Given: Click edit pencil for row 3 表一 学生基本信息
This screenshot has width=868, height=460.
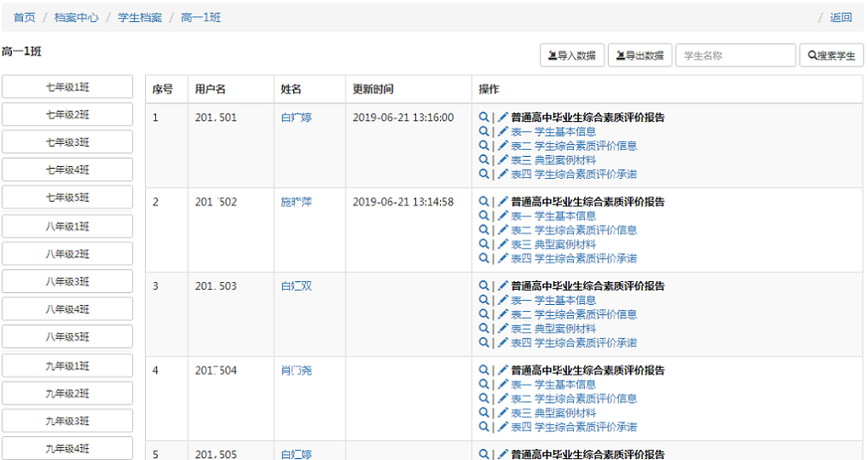Looking at the screenshot, I should click(503, 301).
